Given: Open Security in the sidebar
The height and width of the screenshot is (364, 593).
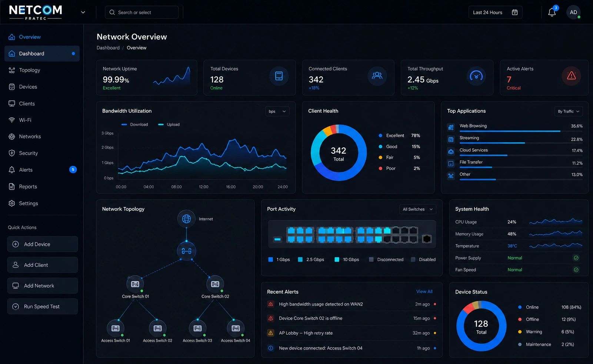Looking at the screenshot, I should 42,153.
